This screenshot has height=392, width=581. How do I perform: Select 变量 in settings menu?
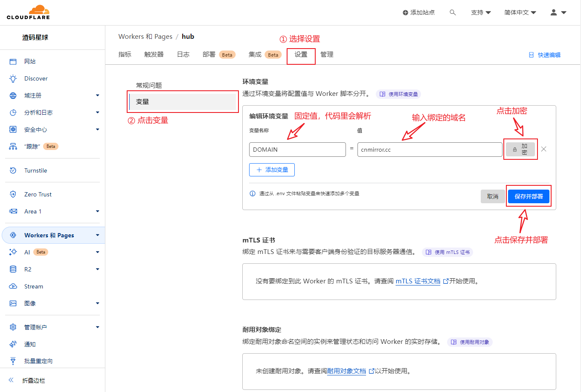point(183,102)
